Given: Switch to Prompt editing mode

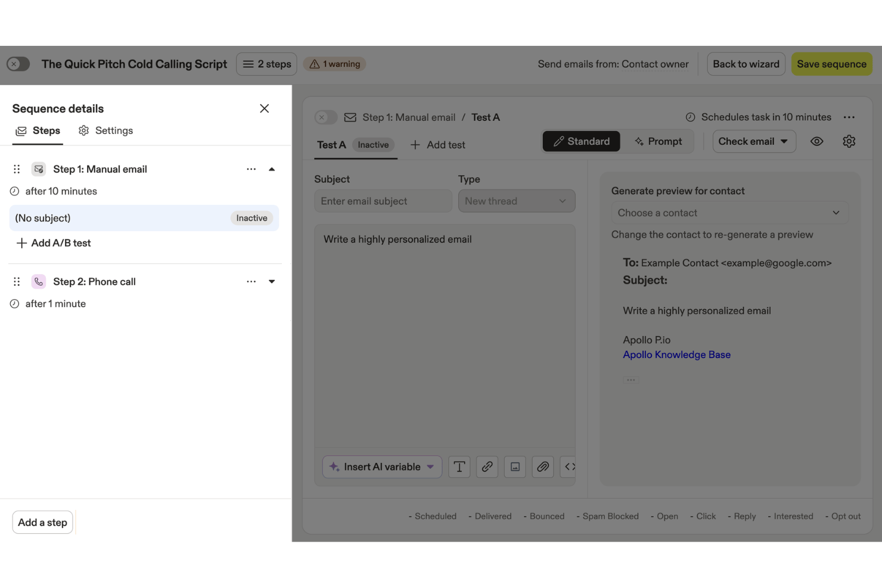Looking at the screenshot, I should [658, 141].
